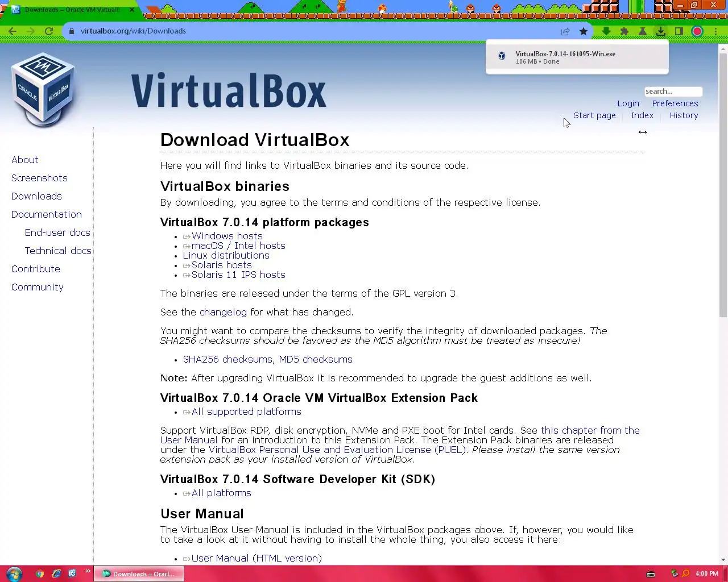This screenshot has height=582, width=728.
Task: Click the site search field
Action: [x=673, y=92]
